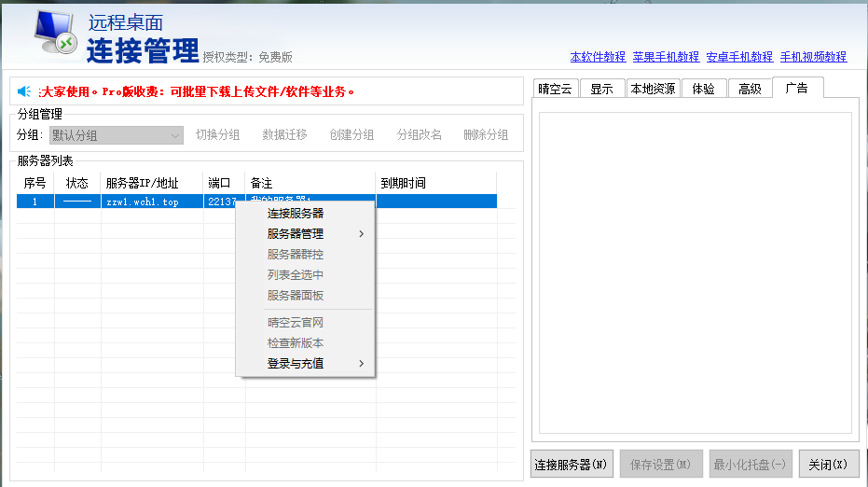This screenshot has width=868, height=487.
Task: Click the 服务器IP/地址 column header
Action: [142, 184]
